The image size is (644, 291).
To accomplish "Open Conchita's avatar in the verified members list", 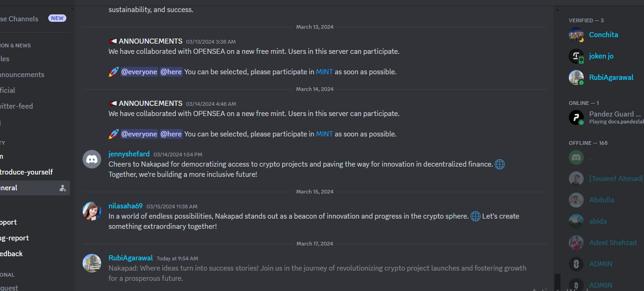I will click(x=576, y=35).
